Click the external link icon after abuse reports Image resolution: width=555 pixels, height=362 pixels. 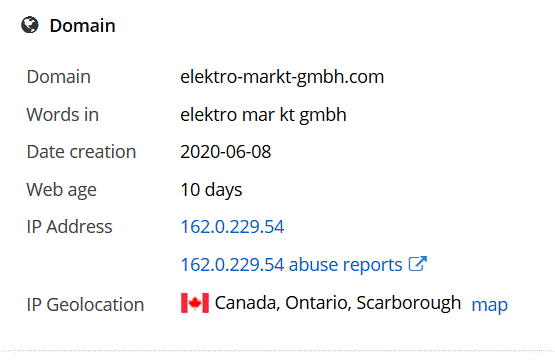pyautogui.click(x=418, y=264)
